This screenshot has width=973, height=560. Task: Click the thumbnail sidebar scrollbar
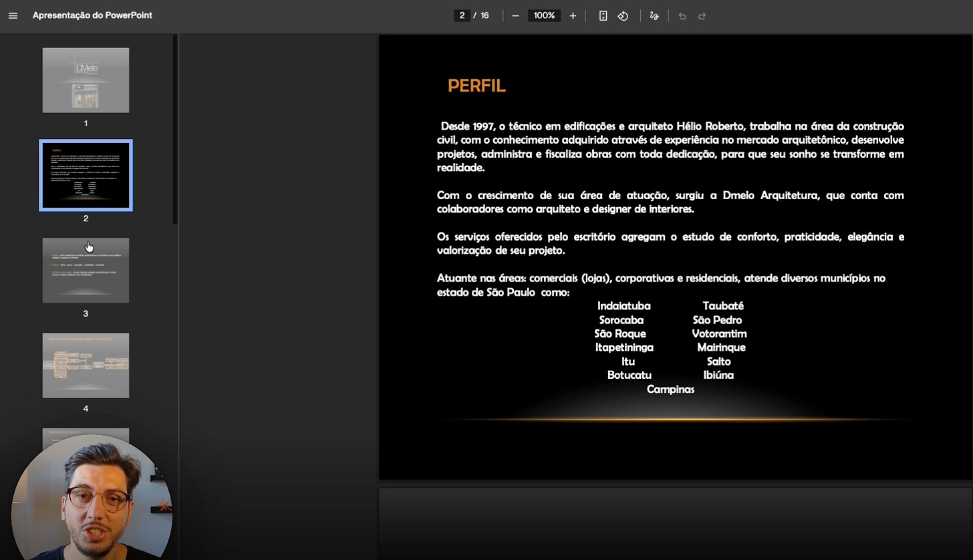pos(175,129)
